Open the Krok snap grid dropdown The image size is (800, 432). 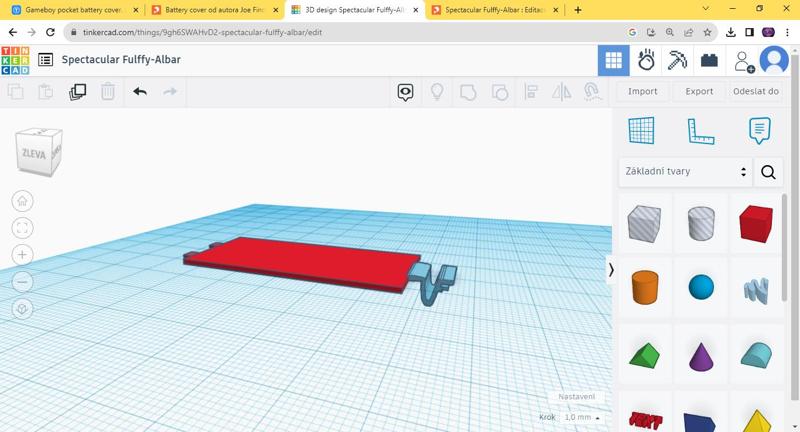(x=582, y=417)
